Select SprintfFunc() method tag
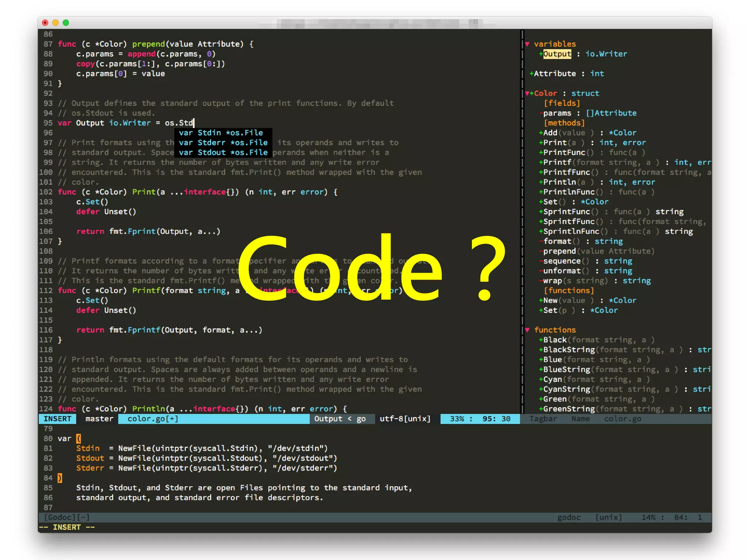This screenshot has height=560, width=747. [623, 221]
